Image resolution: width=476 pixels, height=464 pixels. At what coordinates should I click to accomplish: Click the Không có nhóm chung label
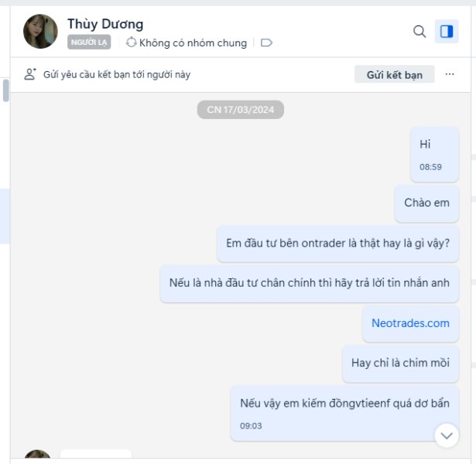tap(193, 43)
